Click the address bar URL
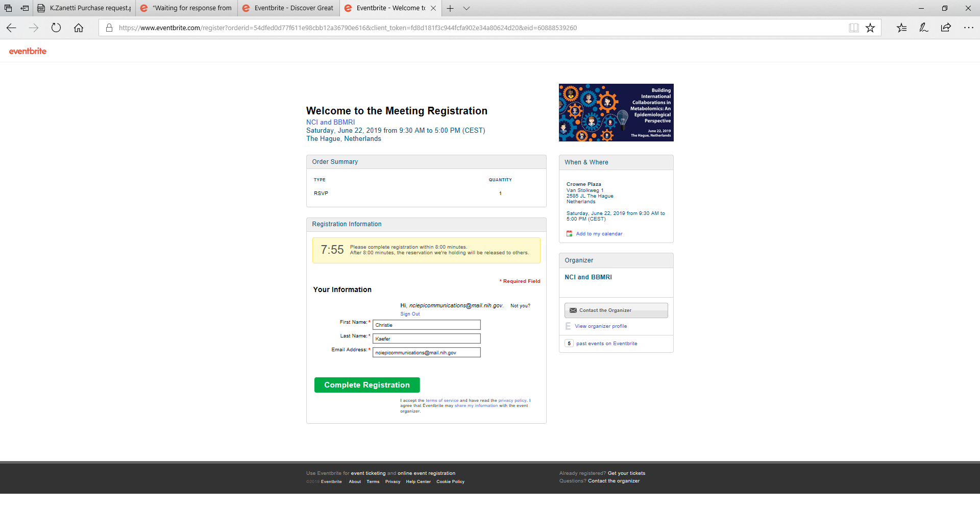Viewport: 980px width, 531px height. pyautogui.click(x=348, y=28)
